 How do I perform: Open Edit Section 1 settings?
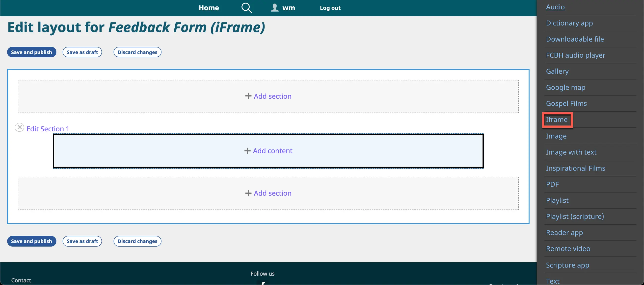coord(48,129)
